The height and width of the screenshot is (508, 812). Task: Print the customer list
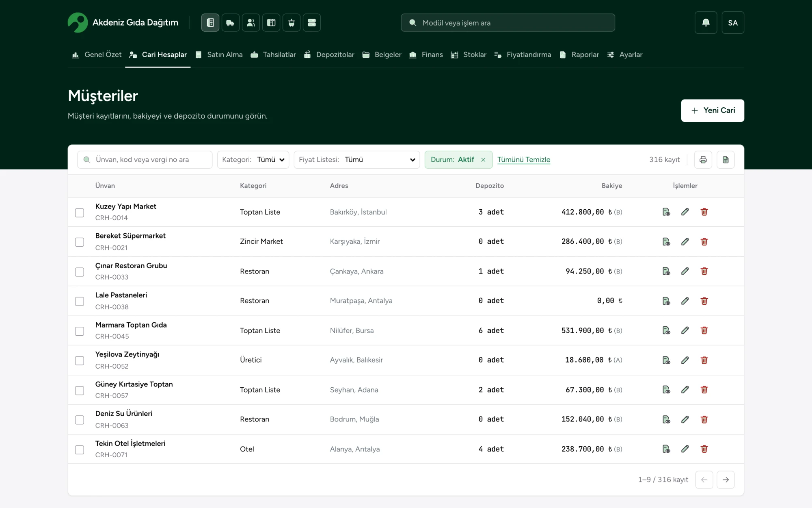(703, 160)
